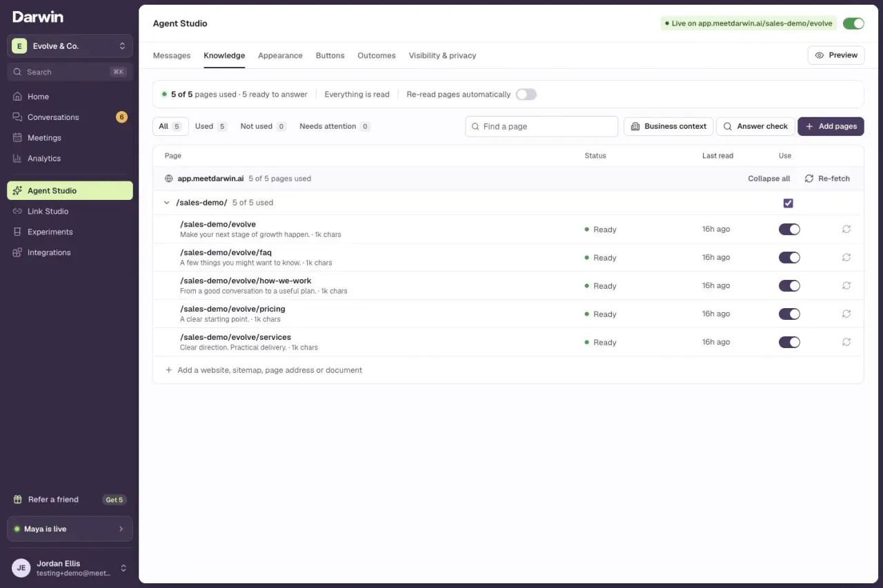Viewport: 883px width, 588px height.
Task: Open the Appearance tab
Action: pyautogui.click(x=280, y=56)
